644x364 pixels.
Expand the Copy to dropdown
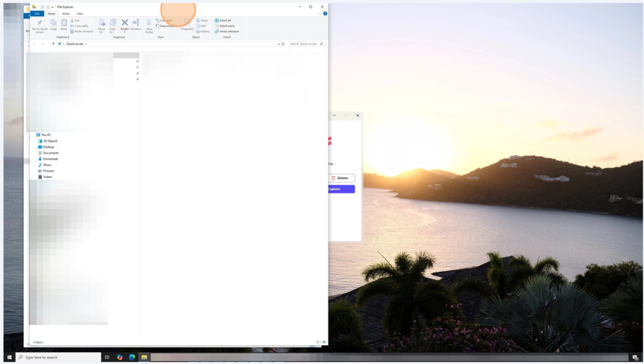point(113,25)
